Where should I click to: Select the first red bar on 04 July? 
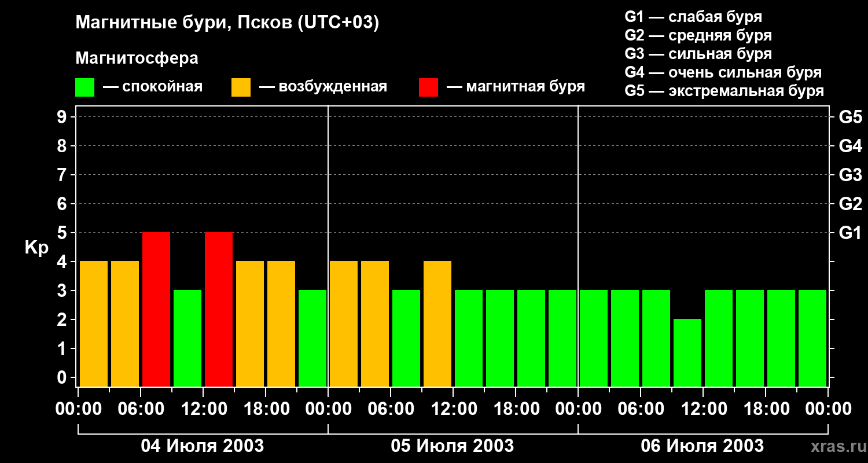coord(156,309)
